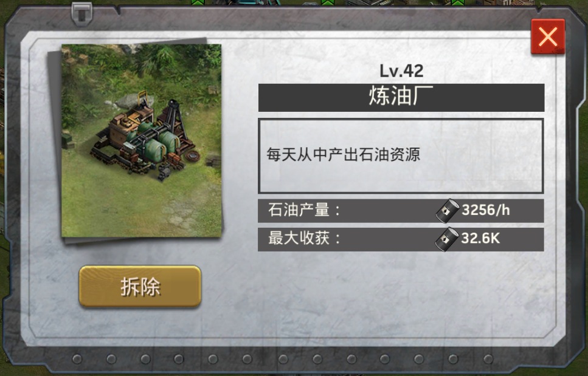Screen dimensions: 588x376
Task: Tap the leftmost green arrow above dialog
Action: 197,2
